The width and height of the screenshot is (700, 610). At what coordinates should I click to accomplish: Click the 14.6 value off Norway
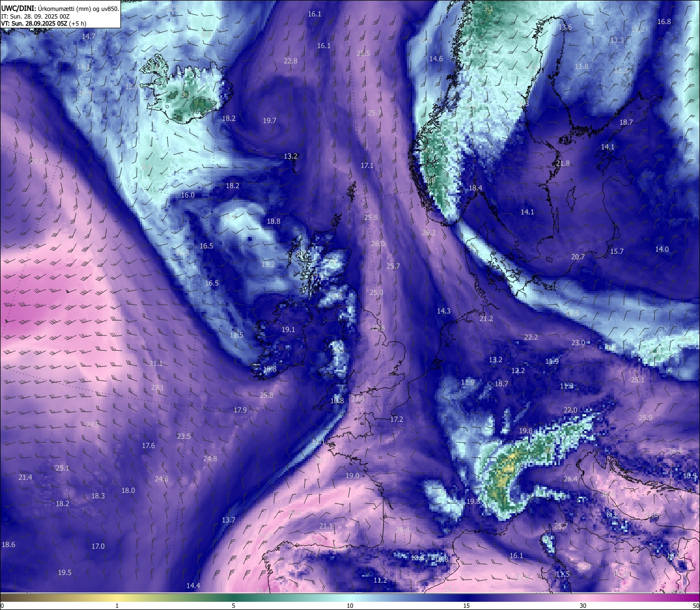[x=436, y=59]
